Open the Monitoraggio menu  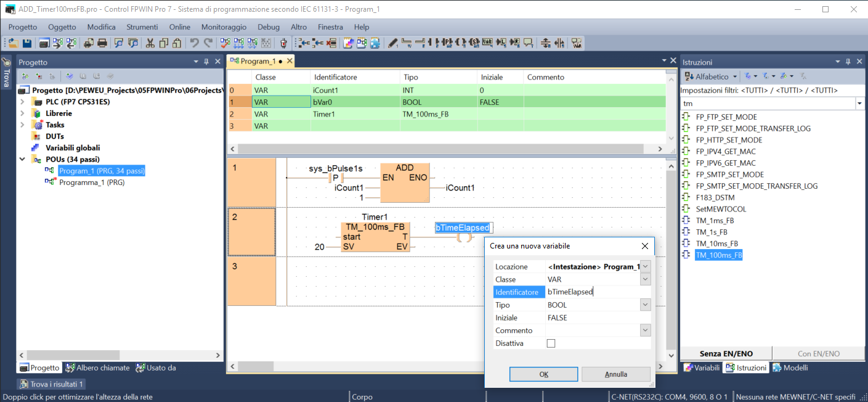224,27
